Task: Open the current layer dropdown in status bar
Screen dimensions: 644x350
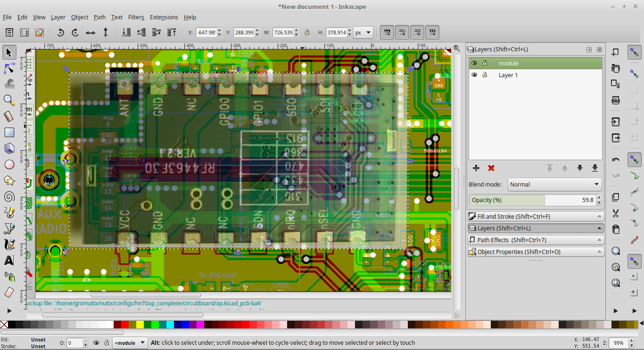Action: click(x=131, y=343)
